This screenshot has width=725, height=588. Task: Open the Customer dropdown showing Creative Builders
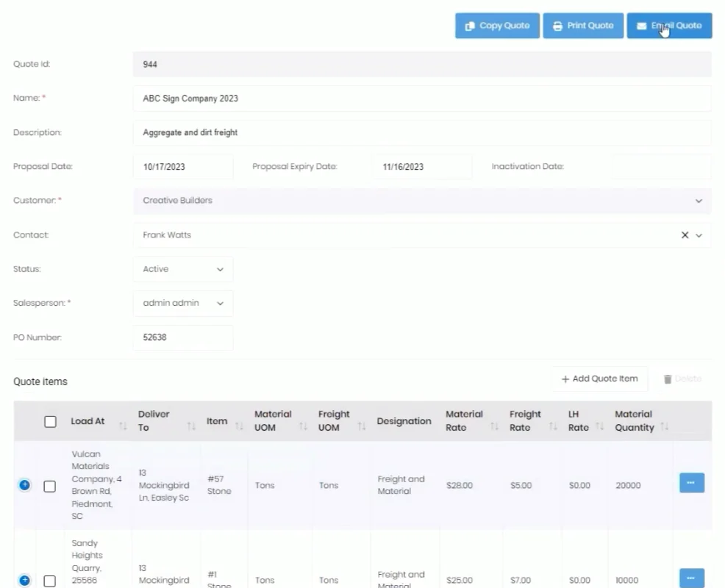coord(422,201)
